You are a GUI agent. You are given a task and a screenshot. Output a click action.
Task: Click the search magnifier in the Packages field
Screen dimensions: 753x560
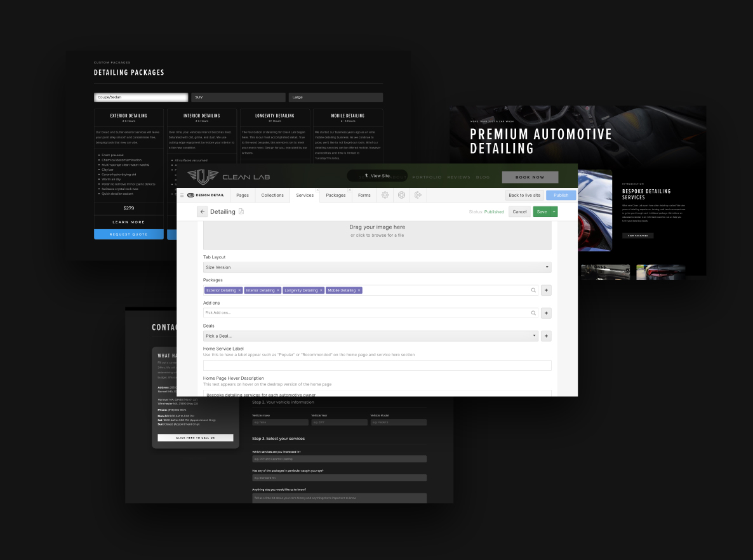(533, 290)
